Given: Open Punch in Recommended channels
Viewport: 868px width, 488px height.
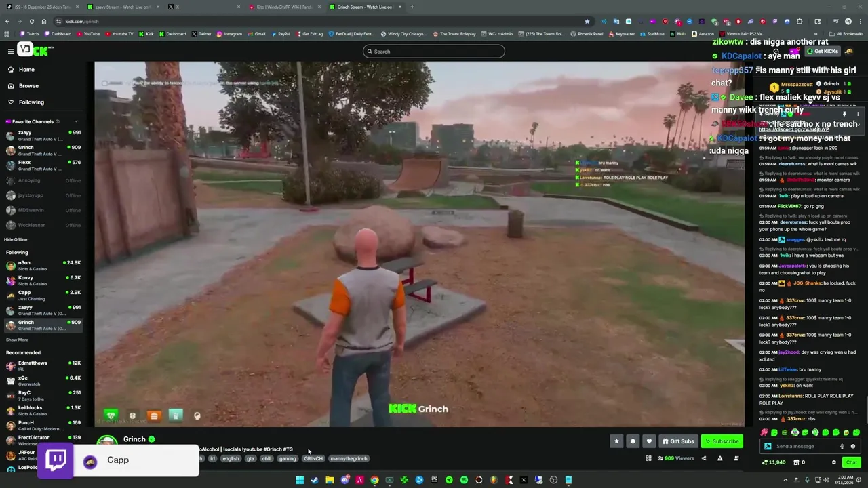Looking at the screenshot, I should click(42, 426).
